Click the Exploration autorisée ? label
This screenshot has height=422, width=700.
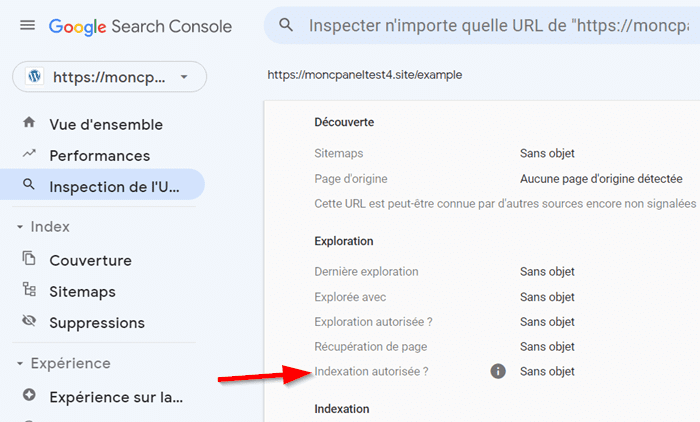tap(374, 322)
